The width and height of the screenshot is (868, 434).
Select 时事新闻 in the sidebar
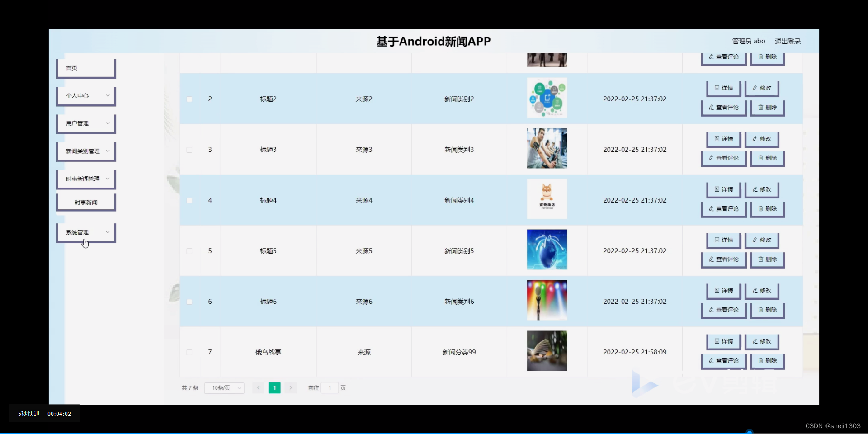click(85, 202)
